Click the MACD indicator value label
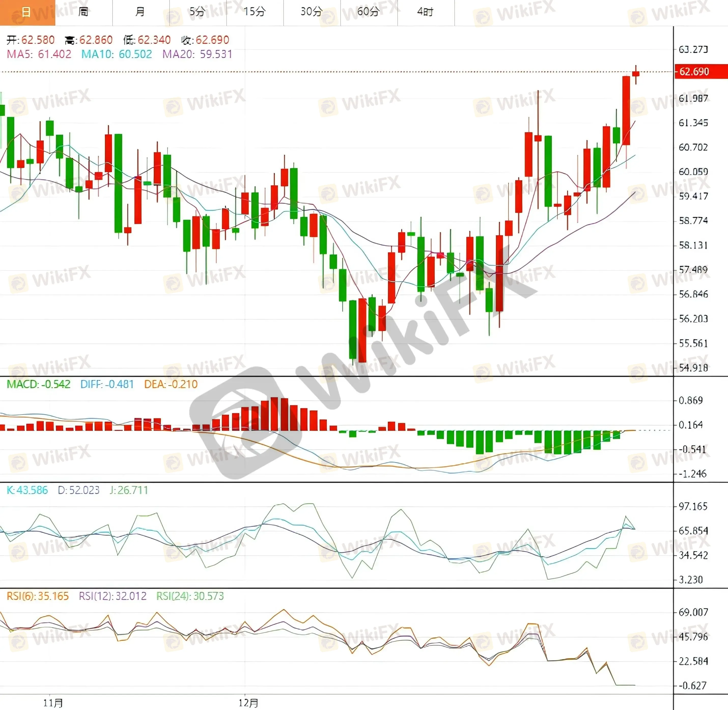 click(38, 385)
